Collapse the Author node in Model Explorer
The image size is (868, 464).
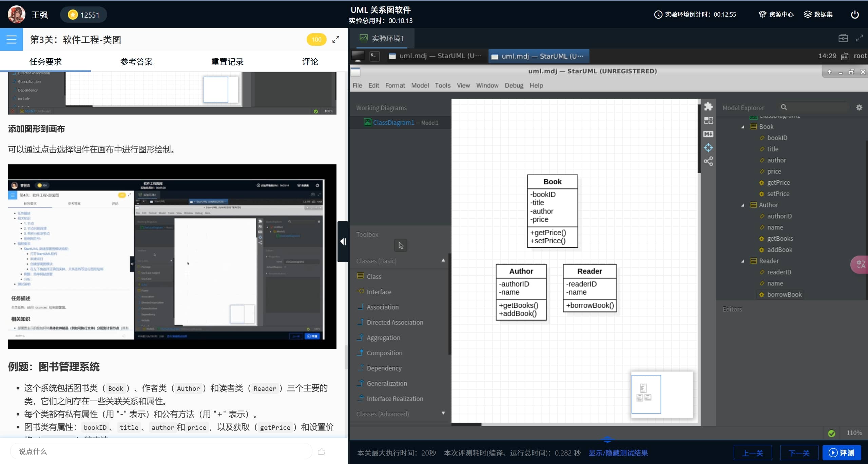(742, 205)
